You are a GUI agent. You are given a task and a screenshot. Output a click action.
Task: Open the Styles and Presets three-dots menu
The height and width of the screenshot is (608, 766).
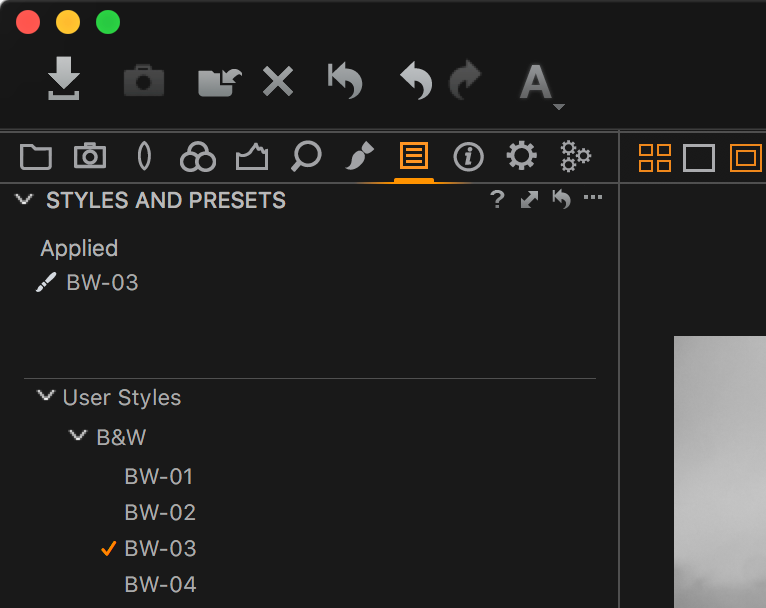point(593,197)
